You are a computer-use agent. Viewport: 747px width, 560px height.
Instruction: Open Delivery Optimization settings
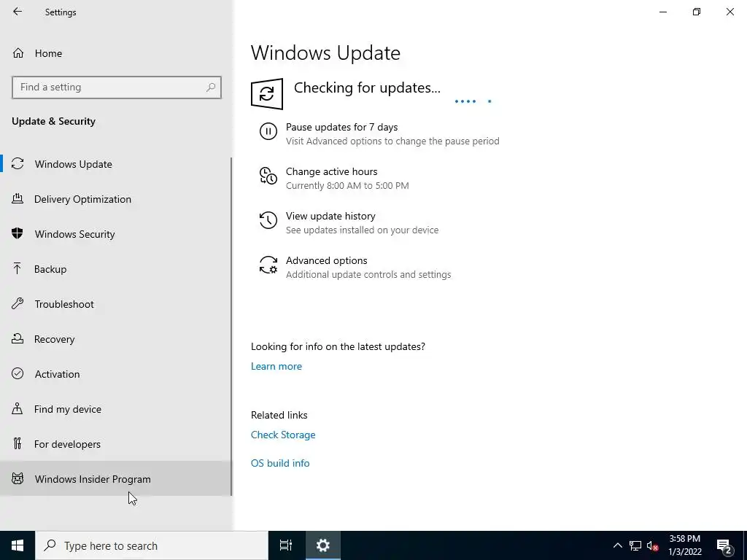[x=115, y=199]
